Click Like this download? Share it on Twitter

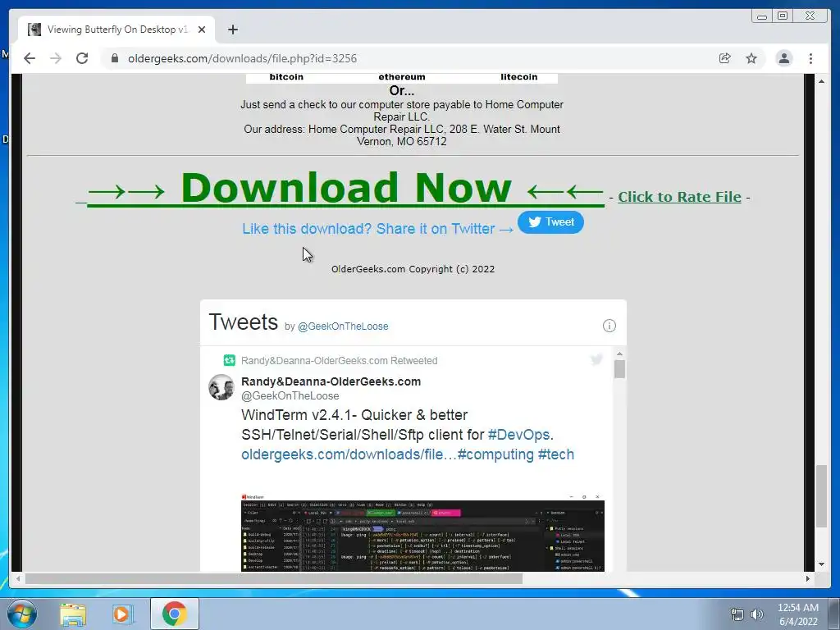point(377,229)
